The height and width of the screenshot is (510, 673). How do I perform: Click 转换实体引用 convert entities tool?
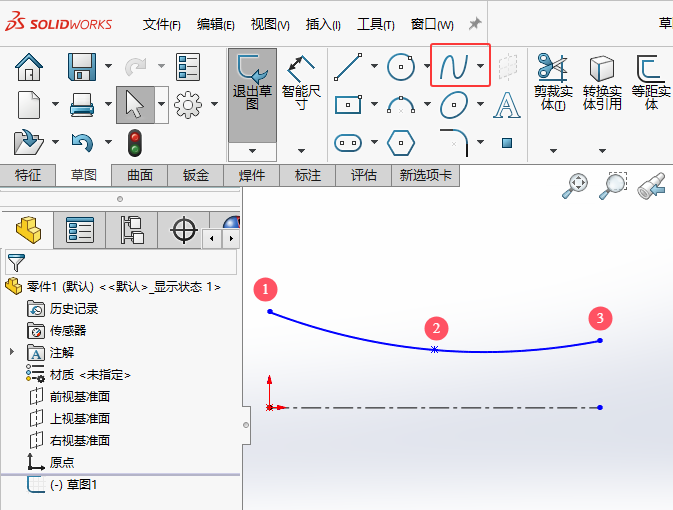coord(602,82)
